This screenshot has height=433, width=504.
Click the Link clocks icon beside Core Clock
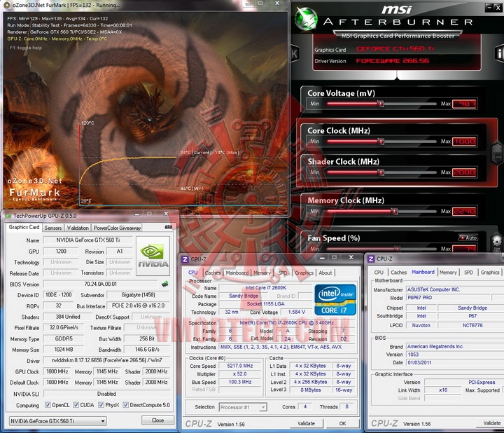(497, 153)
